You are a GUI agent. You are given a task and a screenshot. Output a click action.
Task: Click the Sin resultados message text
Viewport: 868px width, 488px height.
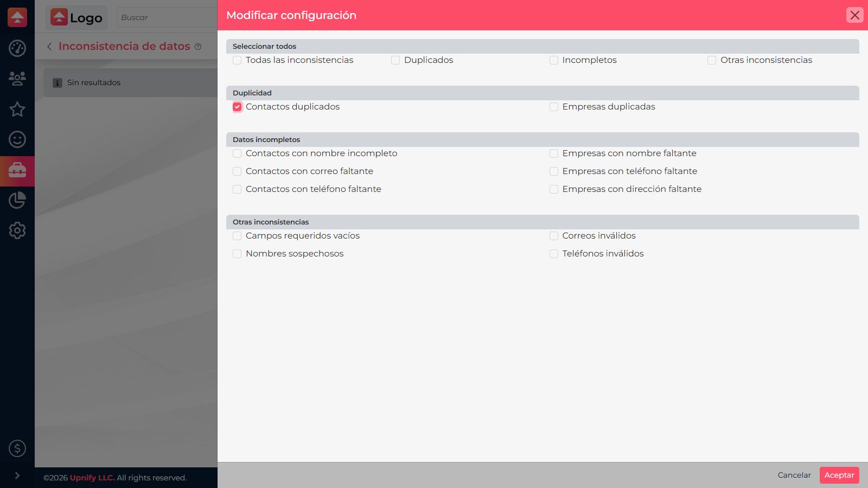click(94, 82)
